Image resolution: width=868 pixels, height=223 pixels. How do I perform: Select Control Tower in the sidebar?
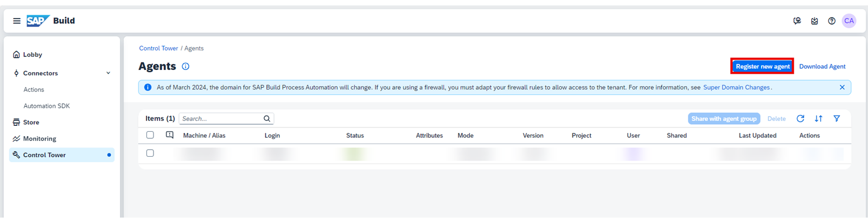coord(62,155)
